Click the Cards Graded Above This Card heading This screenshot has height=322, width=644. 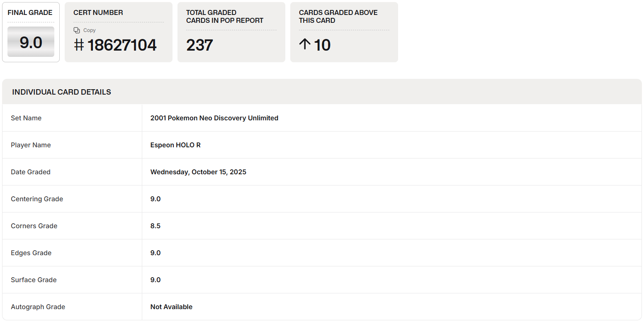point(338,17)
